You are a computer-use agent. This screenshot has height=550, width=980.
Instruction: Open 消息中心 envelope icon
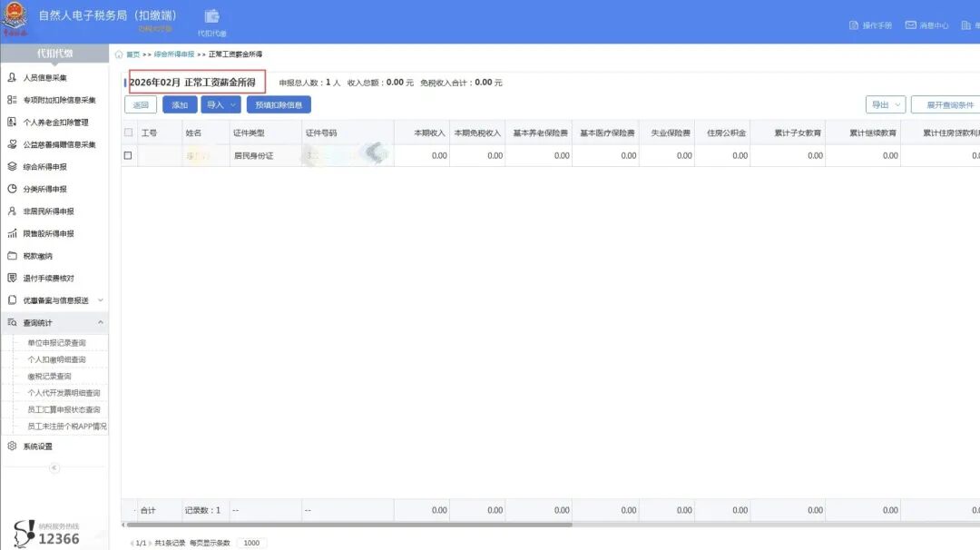[x=911, y=25]
